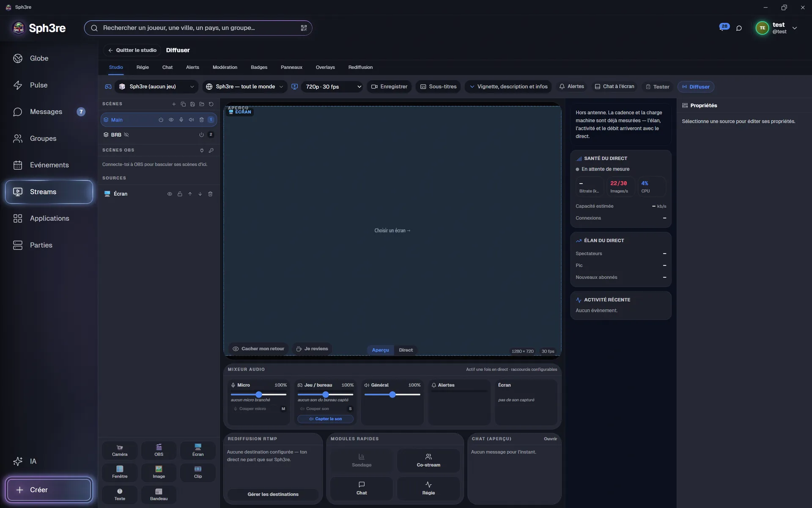This screenshot has height=508, width=812.
Task: Open notifications badge showing 28
Action: (724, 27)
